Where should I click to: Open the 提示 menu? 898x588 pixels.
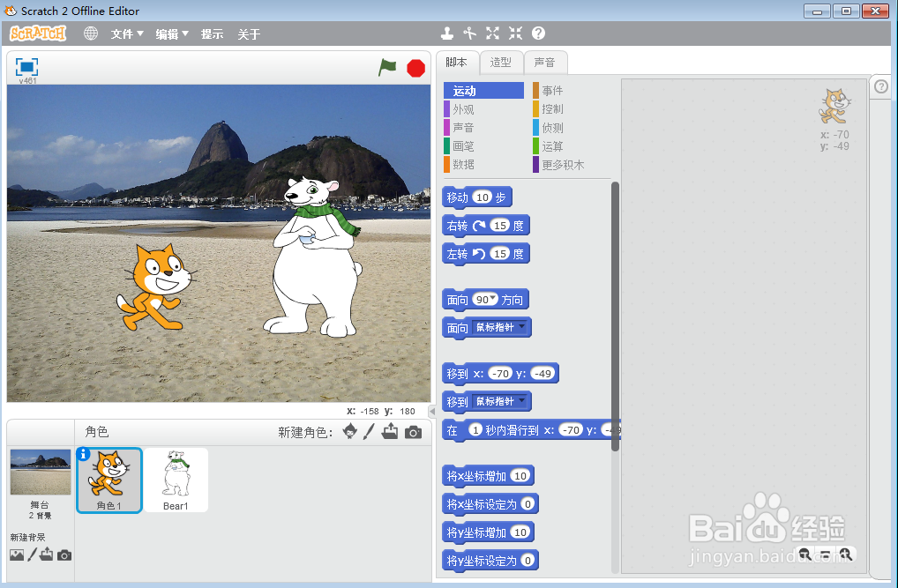pyautogui.click(x=212, y=34)
